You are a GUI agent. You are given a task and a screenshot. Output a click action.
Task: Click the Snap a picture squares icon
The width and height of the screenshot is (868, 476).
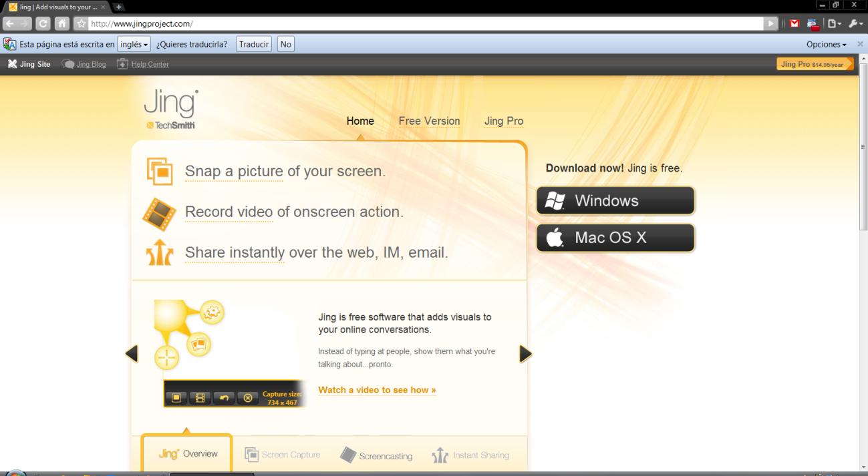(x=159, y=171)
